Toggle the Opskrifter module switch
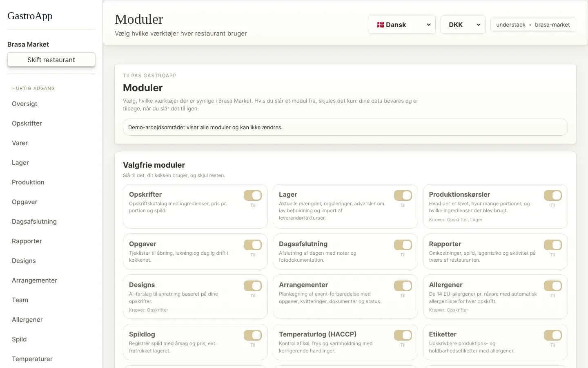 pos(253,195)
